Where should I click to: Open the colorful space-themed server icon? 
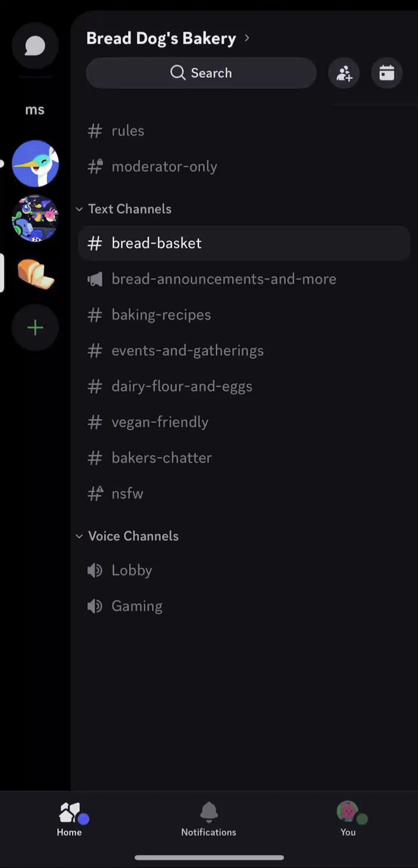pos(35,218)
